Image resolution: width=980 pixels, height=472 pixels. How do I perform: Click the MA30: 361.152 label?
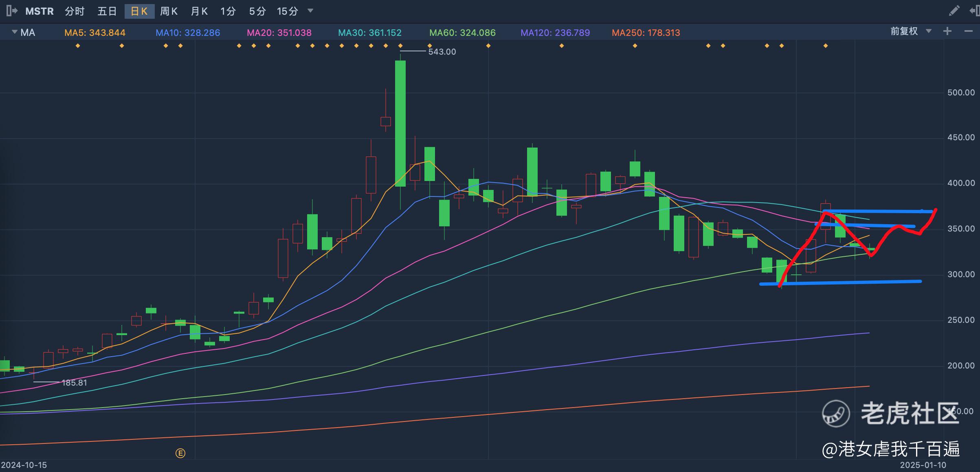pos(370,33)
